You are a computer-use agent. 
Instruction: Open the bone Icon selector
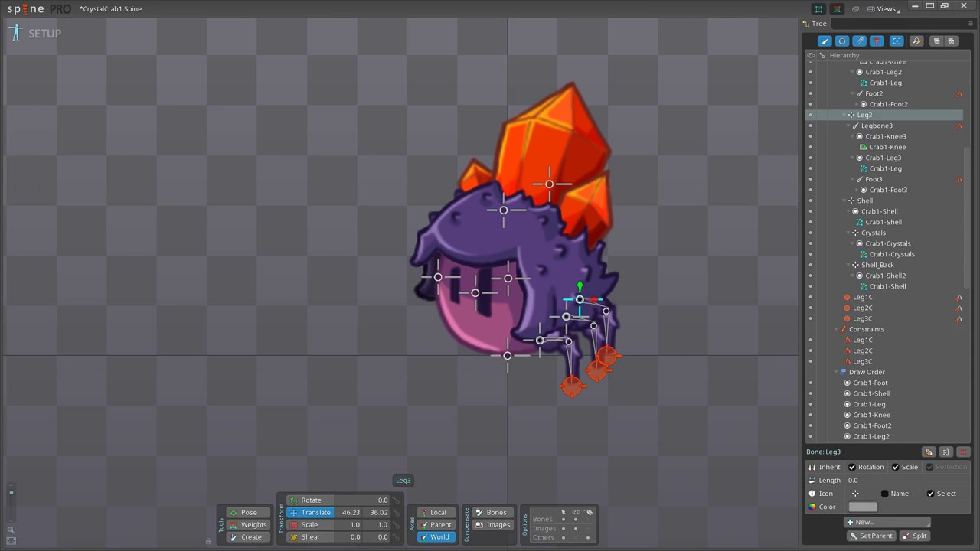[x=855, y=494]
